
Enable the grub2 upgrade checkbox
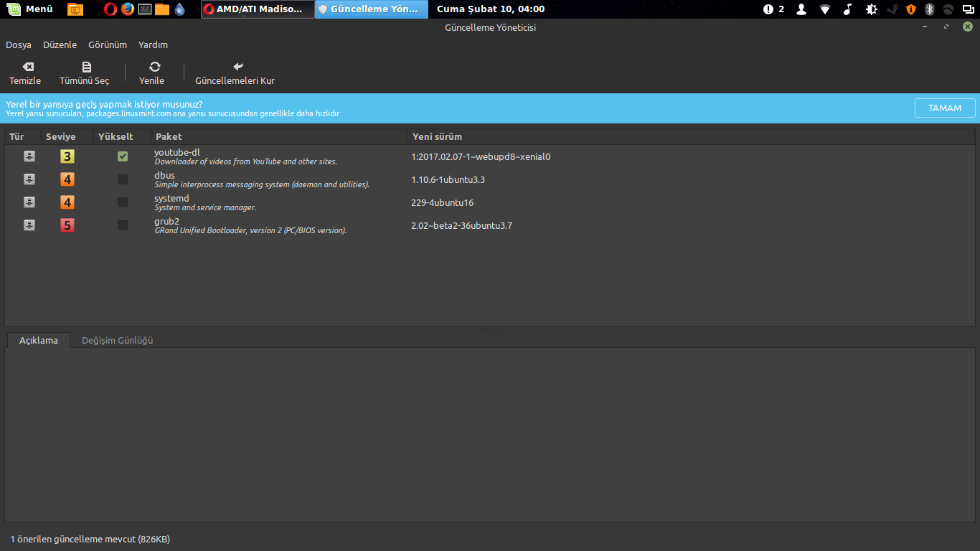(123, 225)
